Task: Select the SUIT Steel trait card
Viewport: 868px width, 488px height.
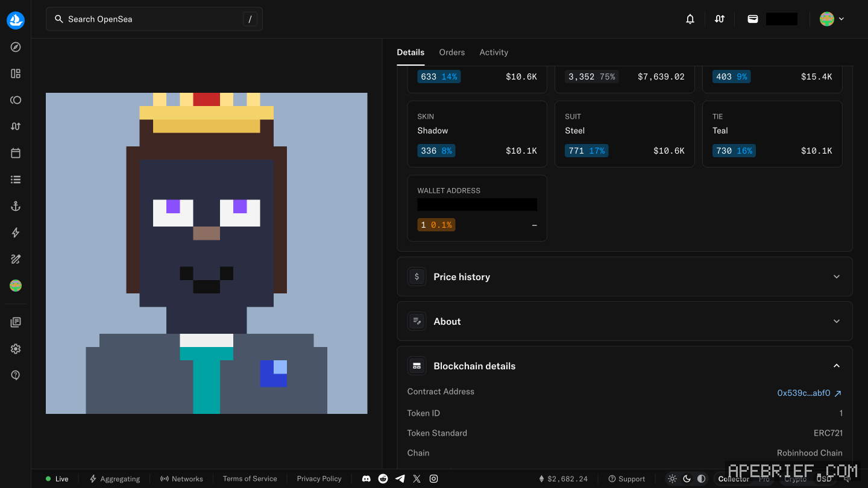Action: (624, 134)
